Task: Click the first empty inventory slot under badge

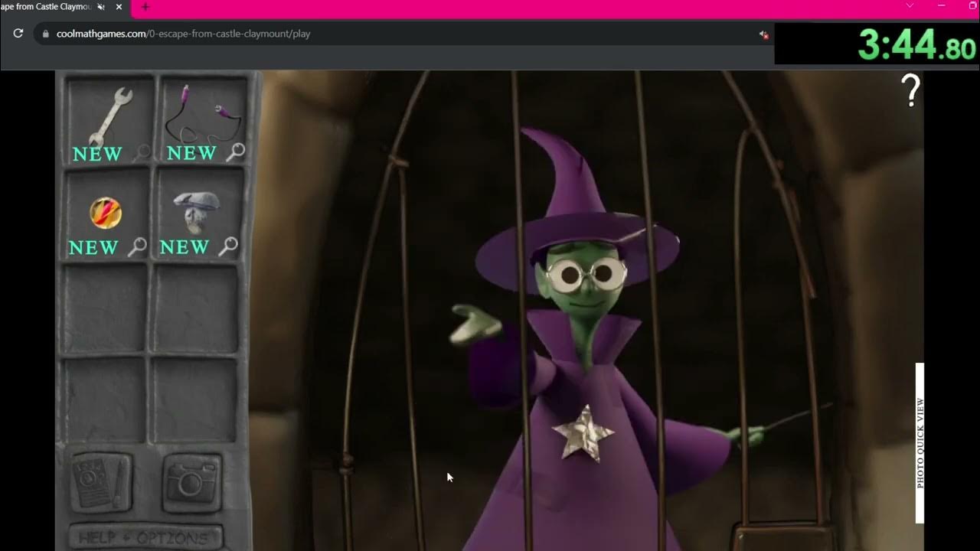Action: coord(105,308)
